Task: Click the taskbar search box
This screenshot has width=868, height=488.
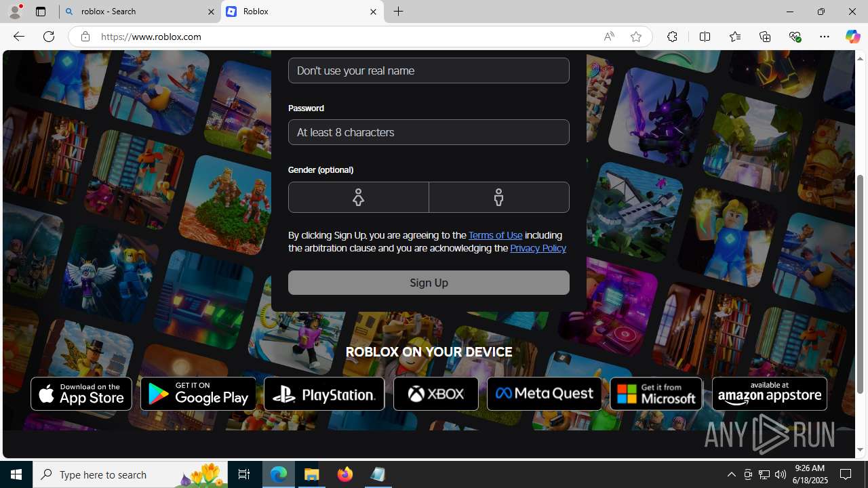Action: point(130,474)
